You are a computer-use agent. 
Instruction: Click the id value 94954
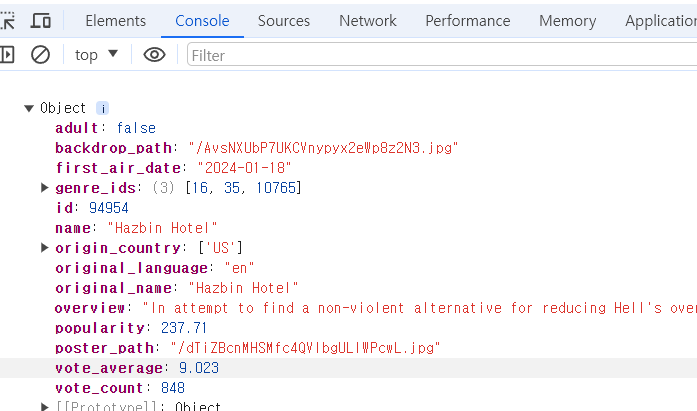click(x=108, y=208)
